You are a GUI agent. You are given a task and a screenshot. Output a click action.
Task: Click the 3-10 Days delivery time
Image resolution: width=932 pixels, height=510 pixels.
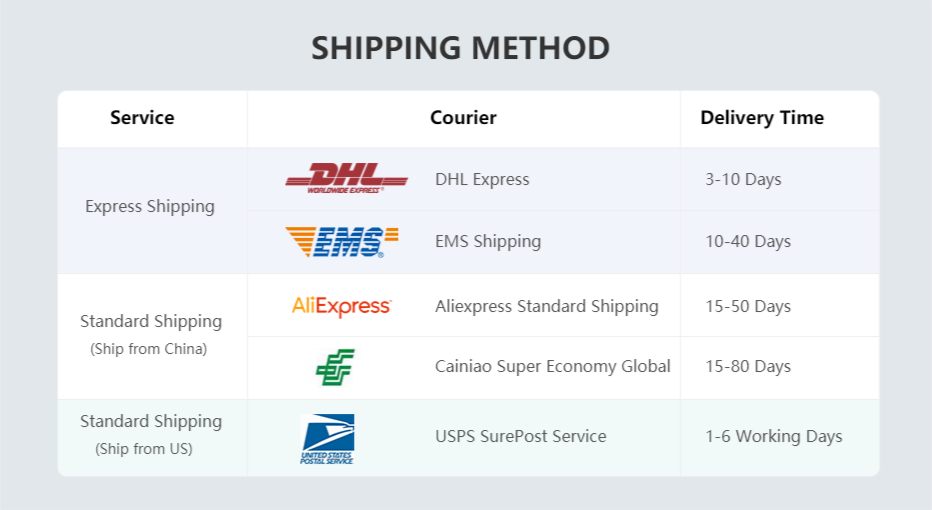click(743, 180)
